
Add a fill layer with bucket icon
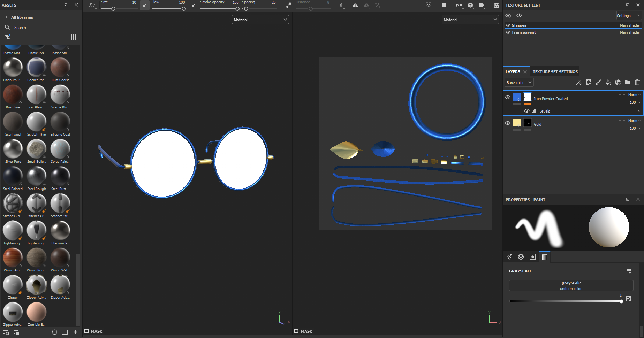pyautogui.click(x=608, y=83)
